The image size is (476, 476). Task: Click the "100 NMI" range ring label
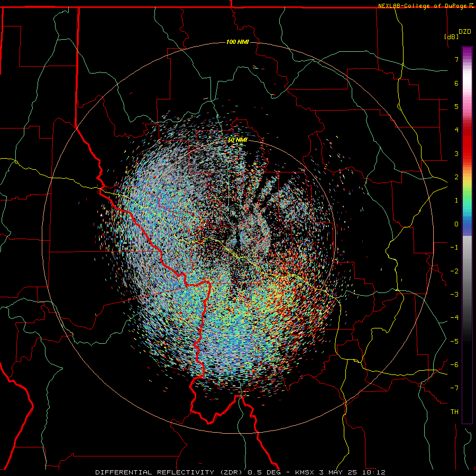pos(237,42)
